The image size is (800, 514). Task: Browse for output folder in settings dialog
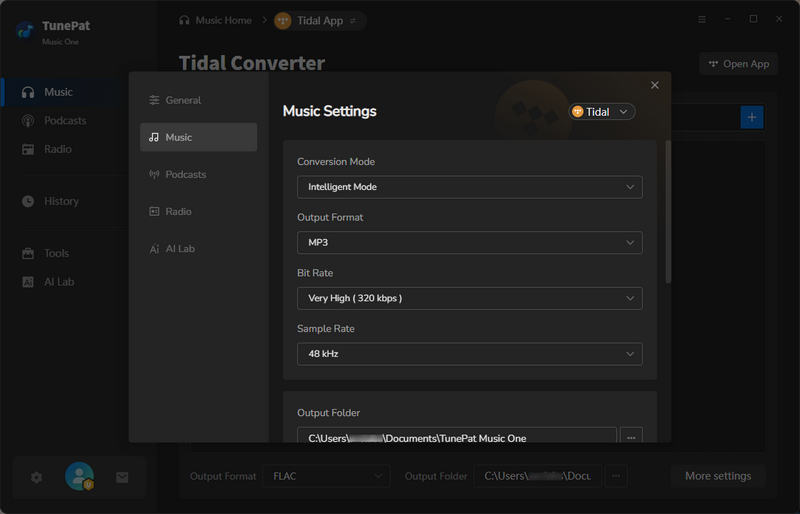point(631,437)
